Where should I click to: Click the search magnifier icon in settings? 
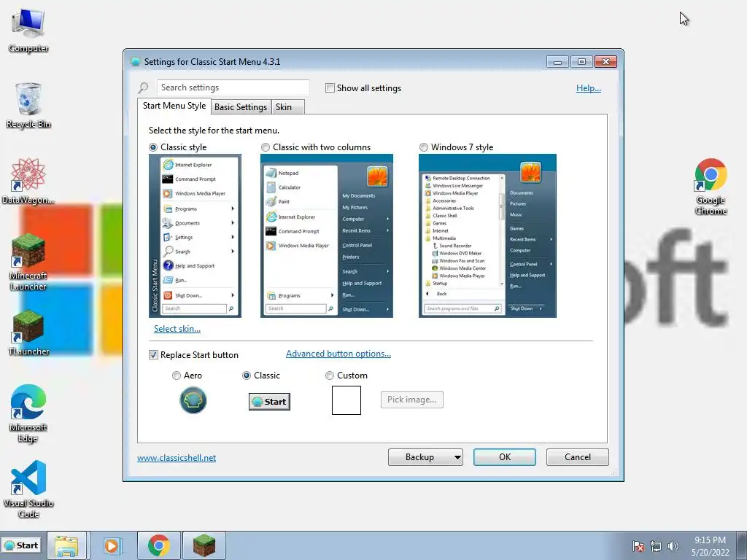coord(144,88)
